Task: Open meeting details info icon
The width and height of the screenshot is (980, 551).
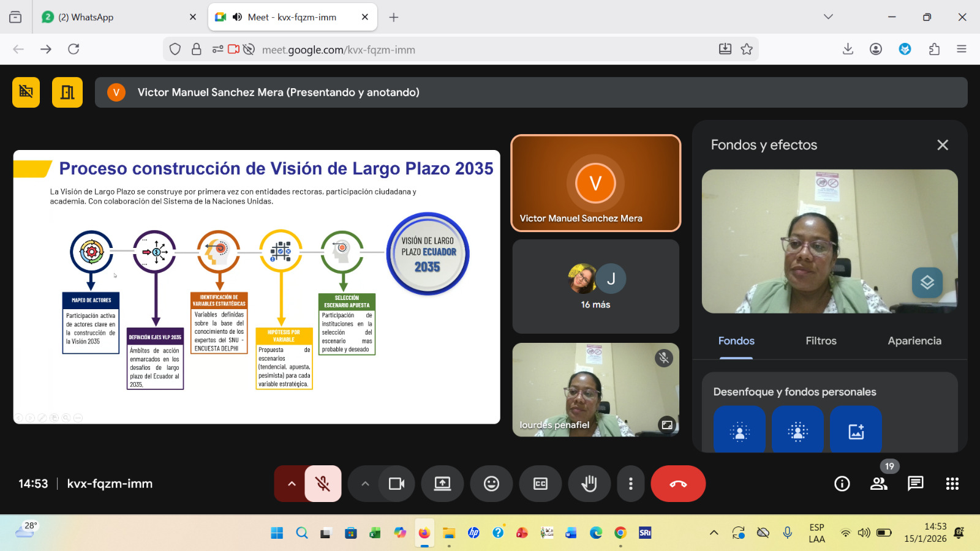Action: pyautogui.click(x=842, y=484)
